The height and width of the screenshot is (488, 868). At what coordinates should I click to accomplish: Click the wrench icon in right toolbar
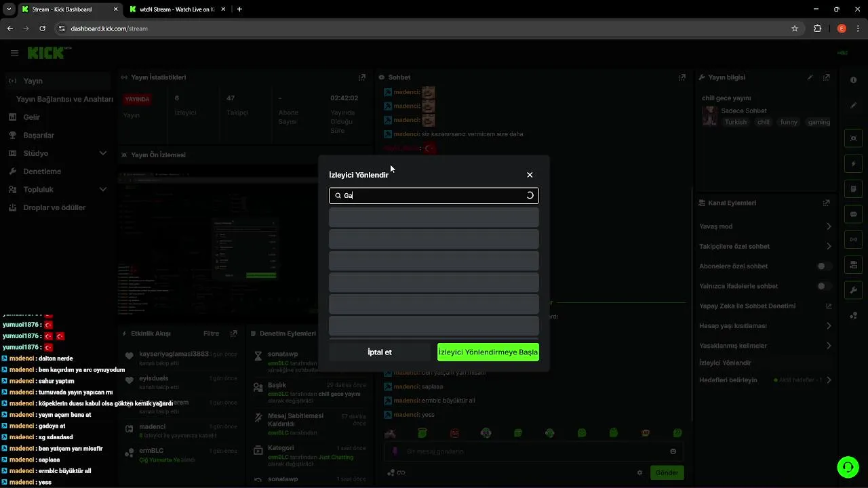[x=853, y=289]
